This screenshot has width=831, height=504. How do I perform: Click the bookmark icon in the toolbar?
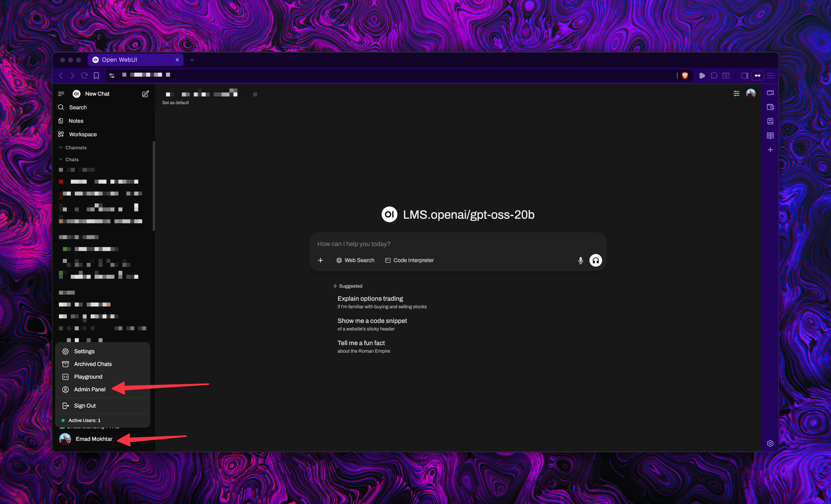[96, 76]
